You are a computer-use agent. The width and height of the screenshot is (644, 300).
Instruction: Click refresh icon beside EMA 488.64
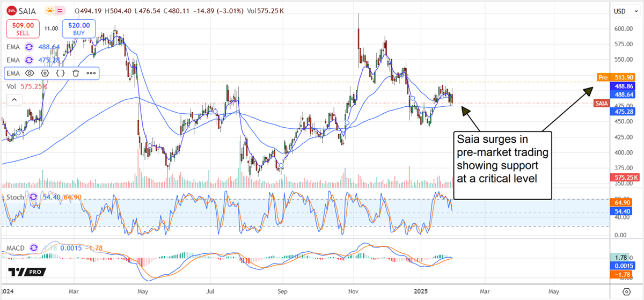[29, 47]
